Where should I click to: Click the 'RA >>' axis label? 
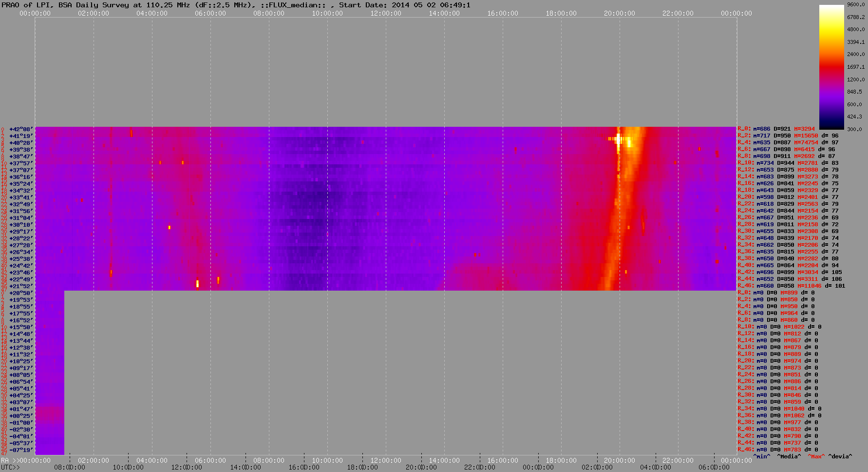[x=9, y=460]
